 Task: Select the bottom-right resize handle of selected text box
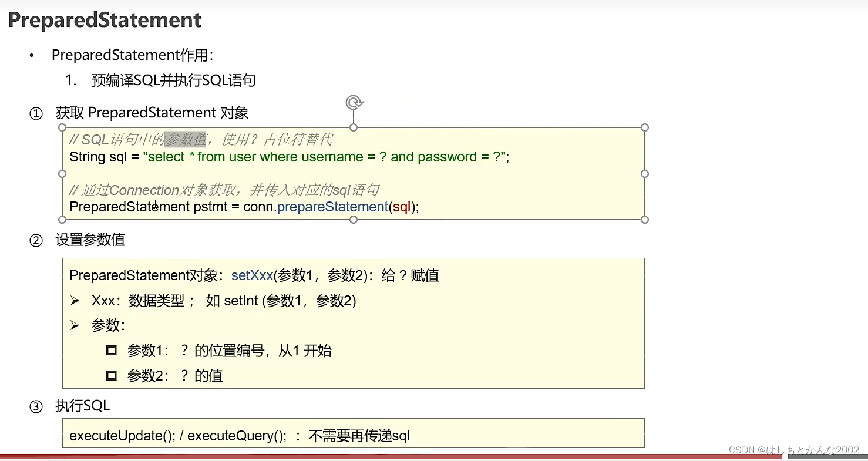pos(645,220)
